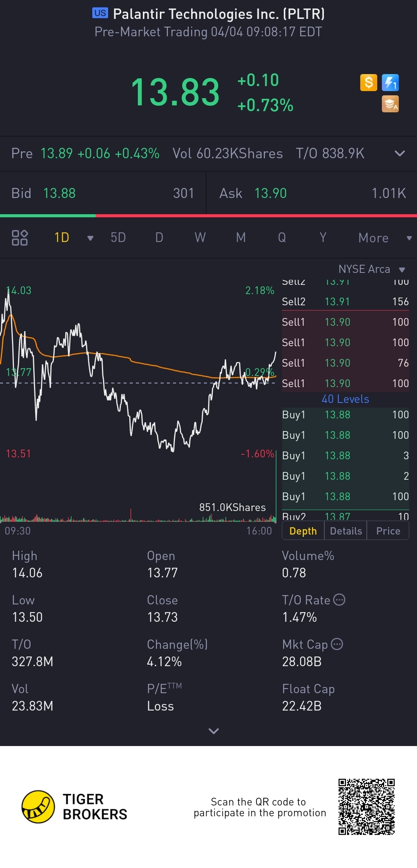Tap the Close 13.73 statistic
The width and height of the screenshot is (417, 868).
[x=162, y=609]
